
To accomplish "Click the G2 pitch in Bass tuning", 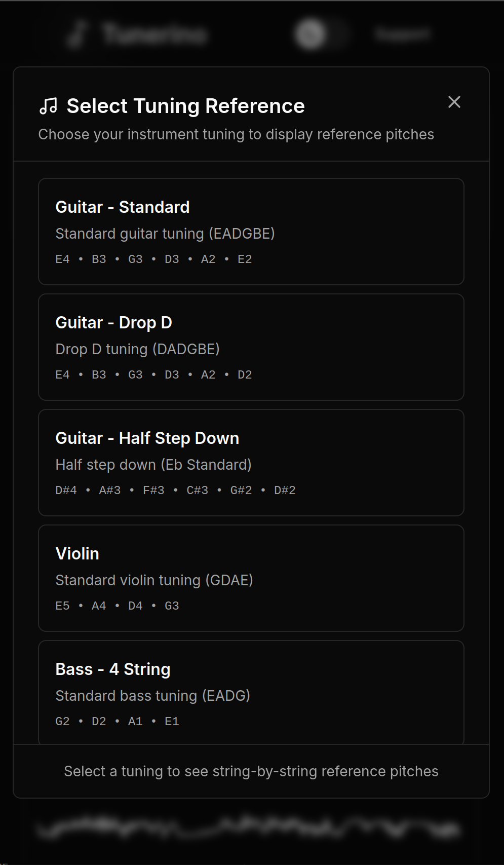I will pos(62,721).
